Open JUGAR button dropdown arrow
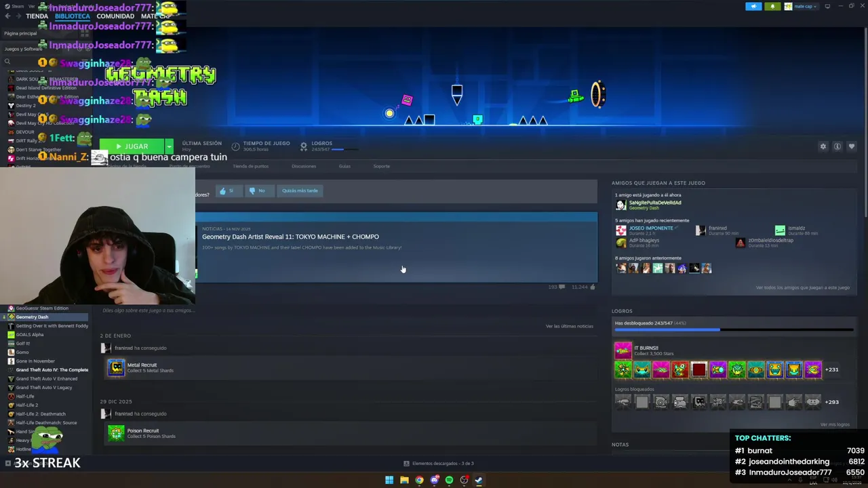Screen dimensions: 868x488 (x=169, y=146)
